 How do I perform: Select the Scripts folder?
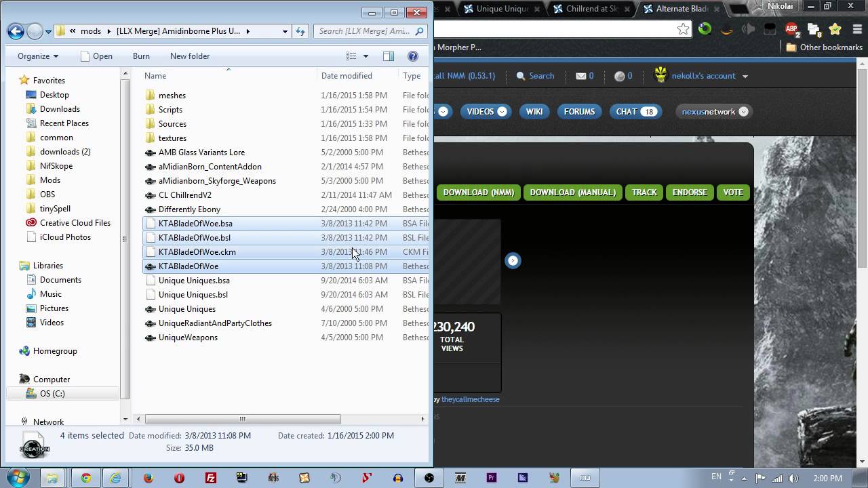(170, 110)
